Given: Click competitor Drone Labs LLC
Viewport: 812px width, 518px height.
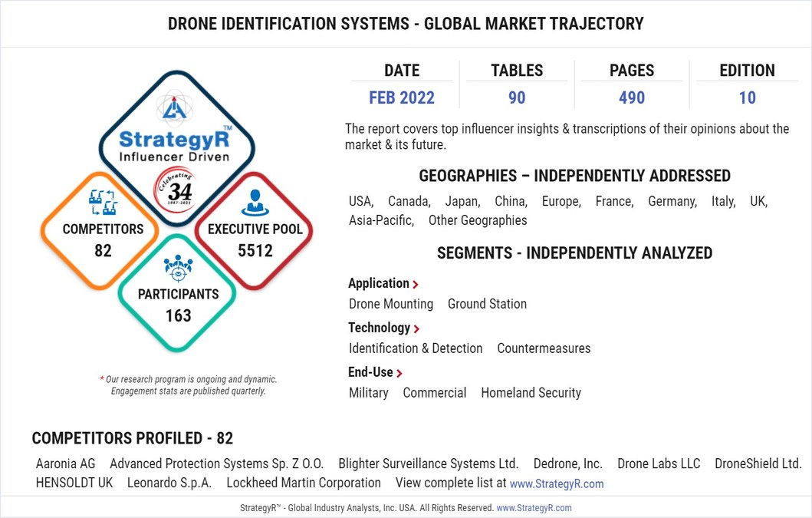Looking at the screenshot, I should click(658, 464).
